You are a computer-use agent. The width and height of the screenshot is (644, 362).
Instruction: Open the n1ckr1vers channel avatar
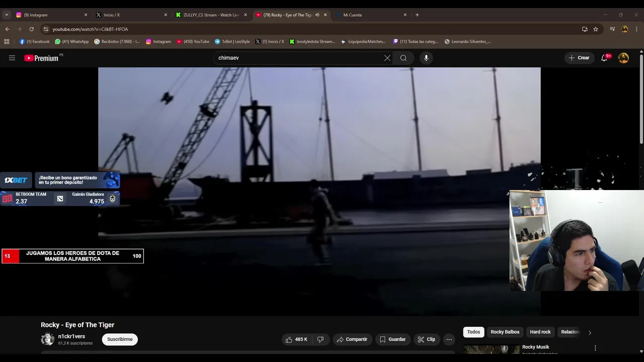point(47,339)
